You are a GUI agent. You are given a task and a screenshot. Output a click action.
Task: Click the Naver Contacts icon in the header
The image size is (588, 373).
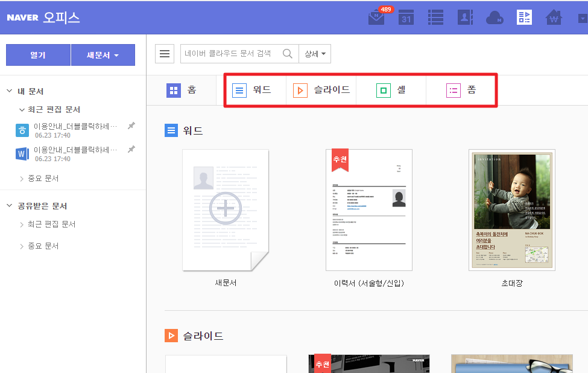(465, 18)
